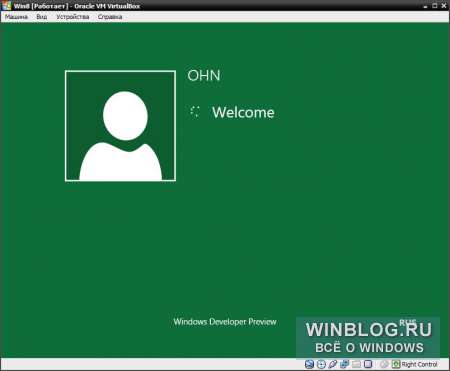This screenshot has height=371, width=450.
Task: Close the VirtualBox window
Action: click(444, 6)
